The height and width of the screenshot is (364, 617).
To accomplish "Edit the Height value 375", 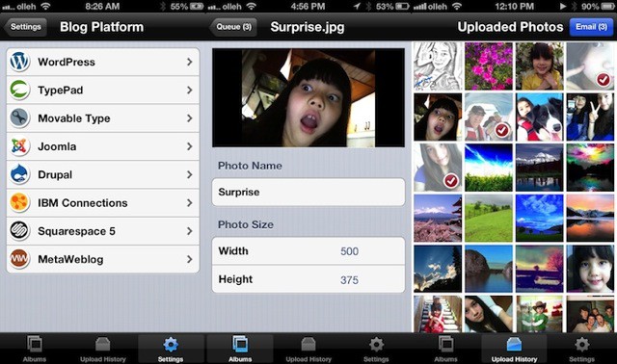I will (x=349, y=280).
